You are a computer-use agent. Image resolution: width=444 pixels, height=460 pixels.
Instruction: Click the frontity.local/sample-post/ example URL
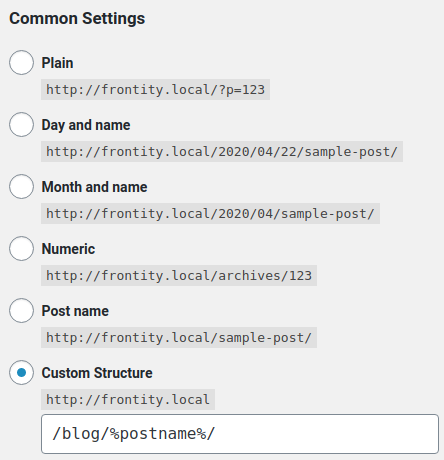[179, 338]
